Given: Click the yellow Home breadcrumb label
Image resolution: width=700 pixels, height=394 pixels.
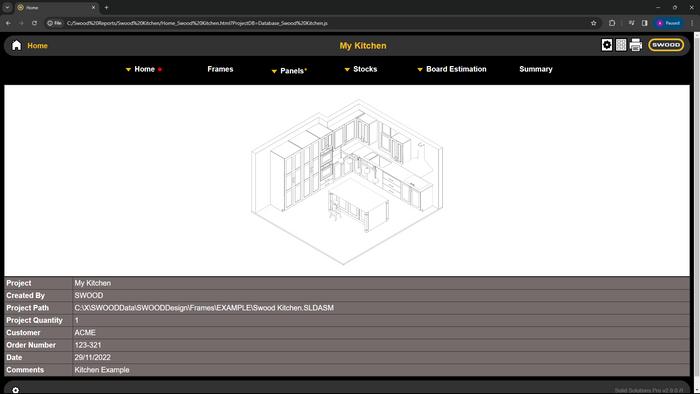Looking at the screenshot, I should 38,46.
